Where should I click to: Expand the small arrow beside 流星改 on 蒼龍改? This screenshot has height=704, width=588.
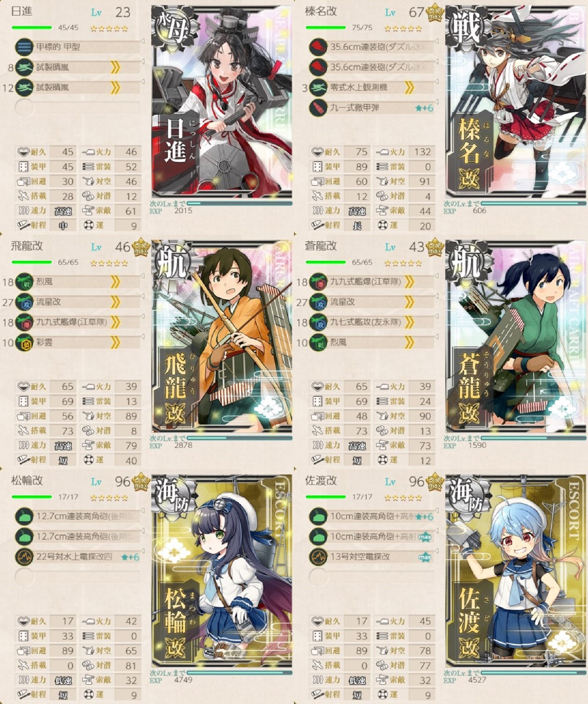(x=437, y=297)
